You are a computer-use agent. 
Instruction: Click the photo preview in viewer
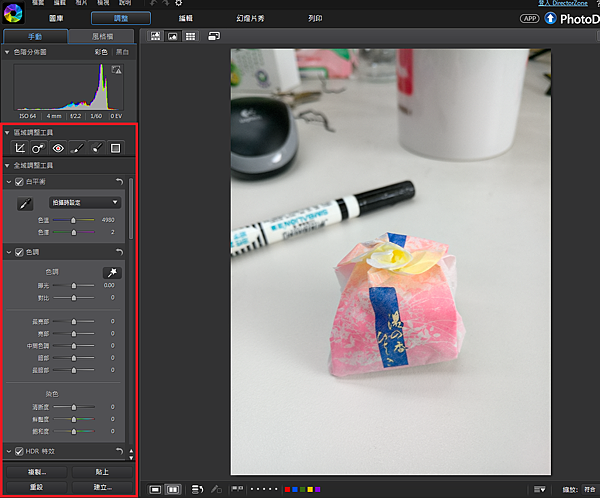click(x=391, y=262)
